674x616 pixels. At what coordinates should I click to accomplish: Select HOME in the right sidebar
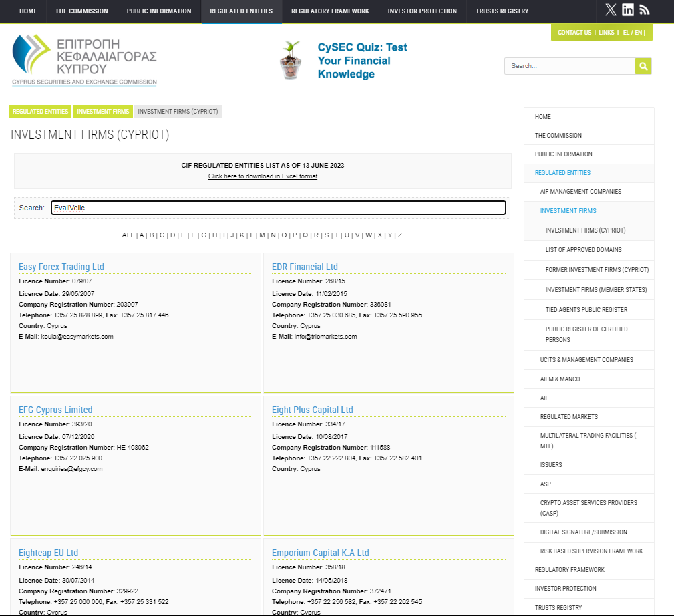click(589, 116)
